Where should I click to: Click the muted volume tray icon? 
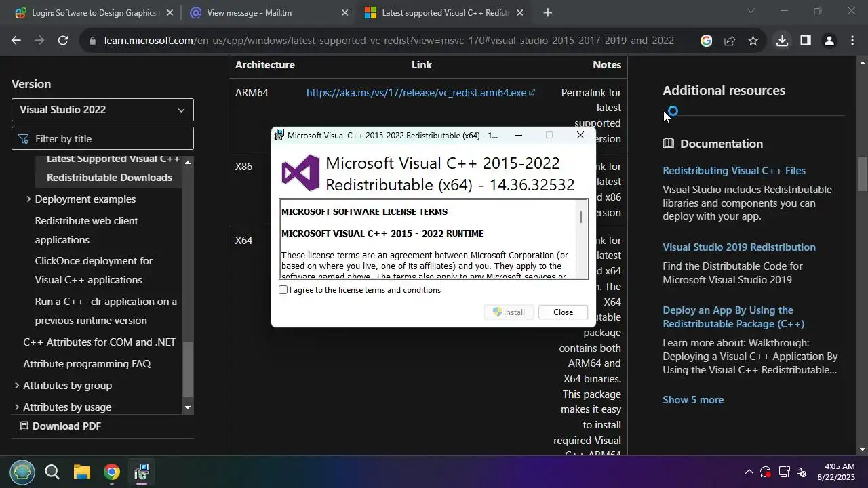click(x=802, y=472)
